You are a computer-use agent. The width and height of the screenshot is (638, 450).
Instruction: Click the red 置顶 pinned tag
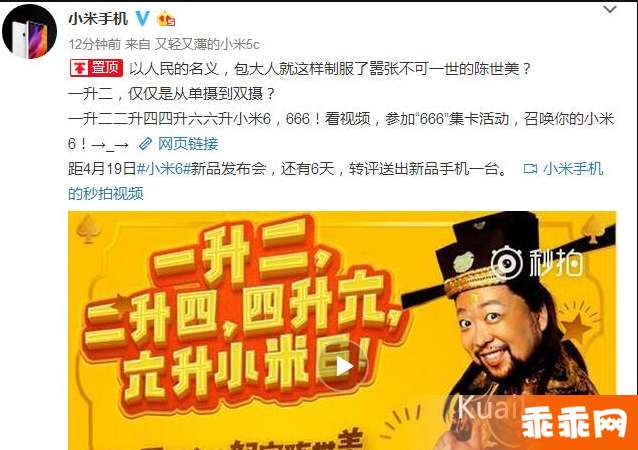click(96, 68)
